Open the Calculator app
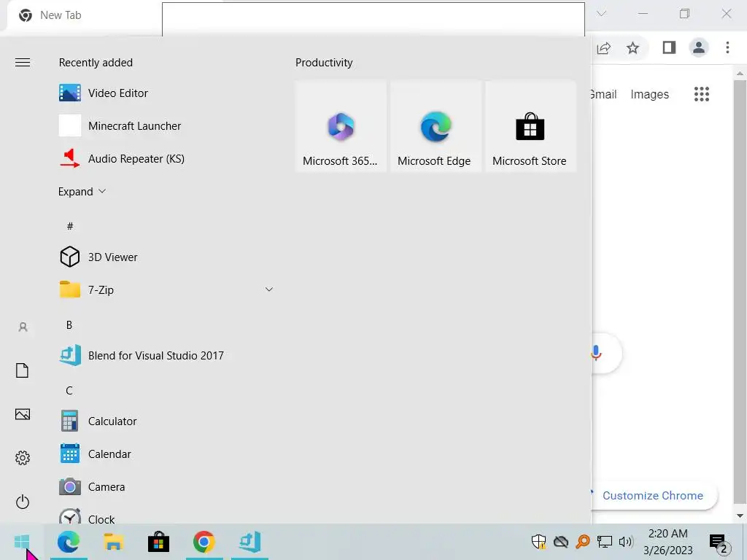The image size is (747, 560). pos(167,421)
